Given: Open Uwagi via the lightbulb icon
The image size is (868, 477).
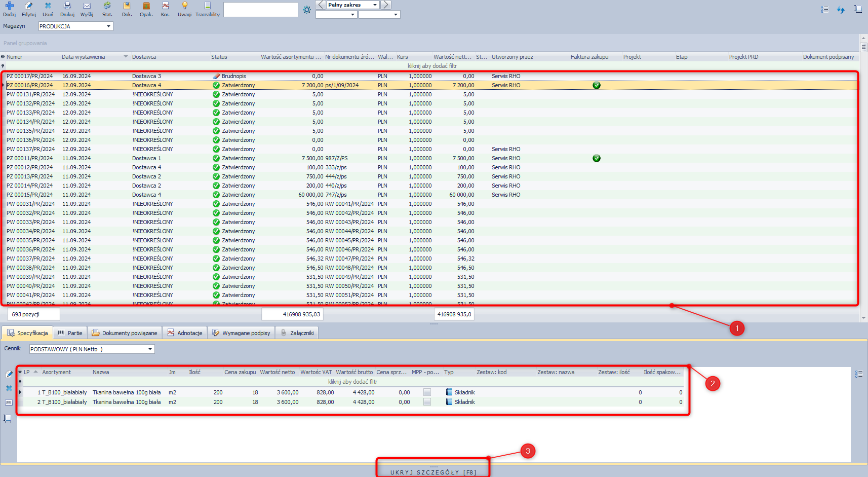Looking at the screenshot, I should pos(185,6).
